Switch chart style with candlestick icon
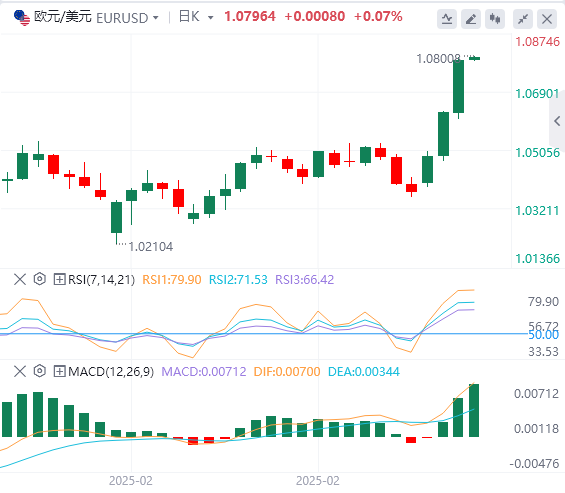This screenshot has height=493, width=565. coord(495,19)
